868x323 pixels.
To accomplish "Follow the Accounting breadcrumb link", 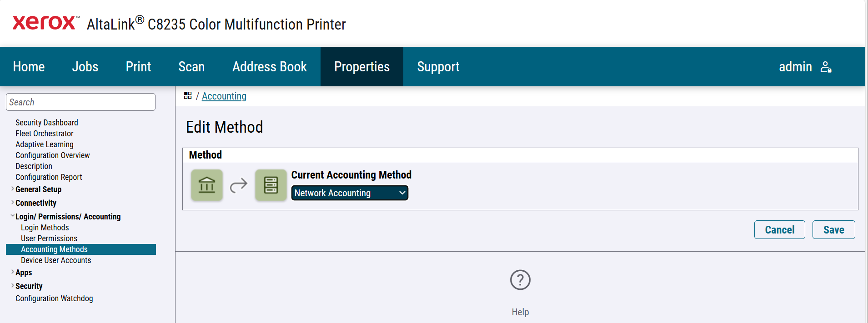I will (x=224, y=96).
